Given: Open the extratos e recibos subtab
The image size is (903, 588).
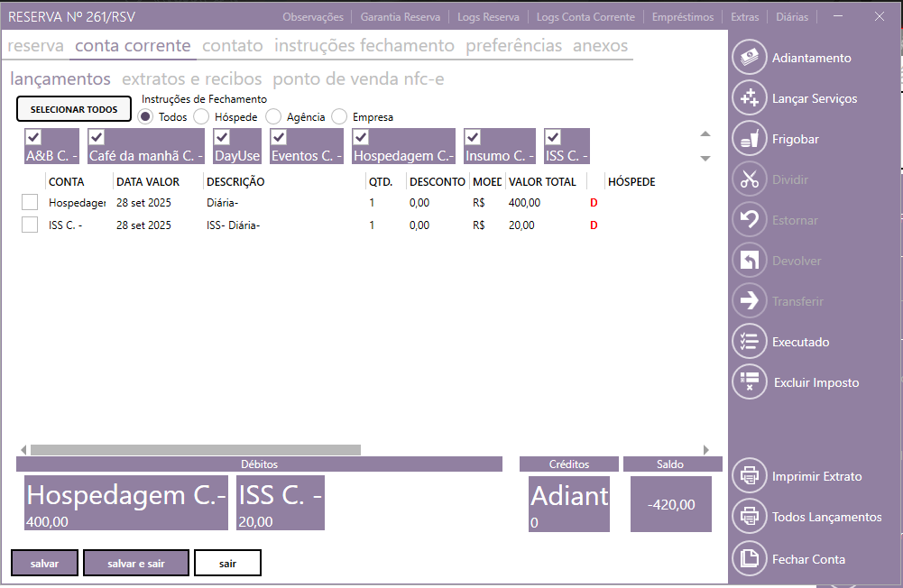Looking at the screenshot, I should coord(191,79).
